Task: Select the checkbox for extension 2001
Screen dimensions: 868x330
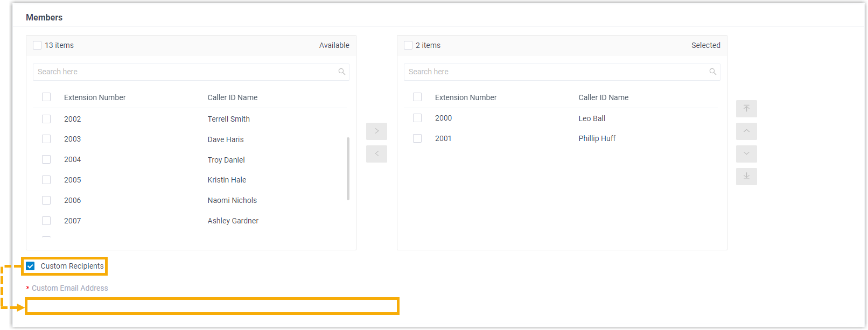Action: [417, 138]
